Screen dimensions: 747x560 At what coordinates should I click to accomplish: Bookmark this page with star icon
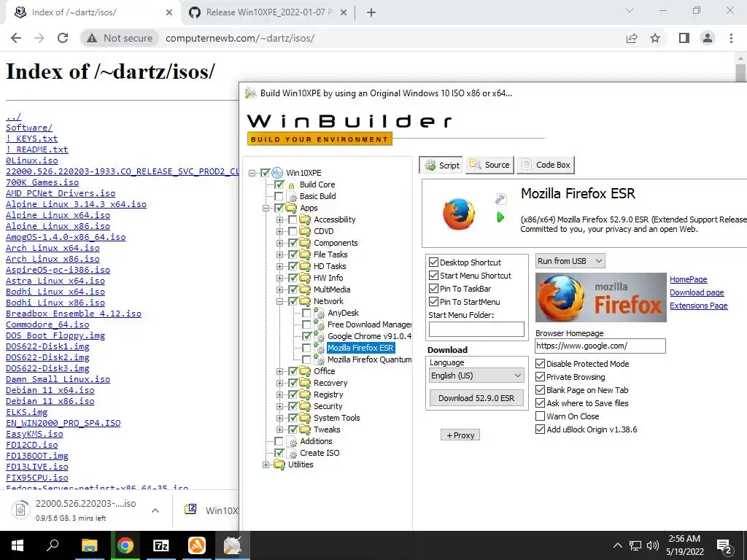coord(655,38)
